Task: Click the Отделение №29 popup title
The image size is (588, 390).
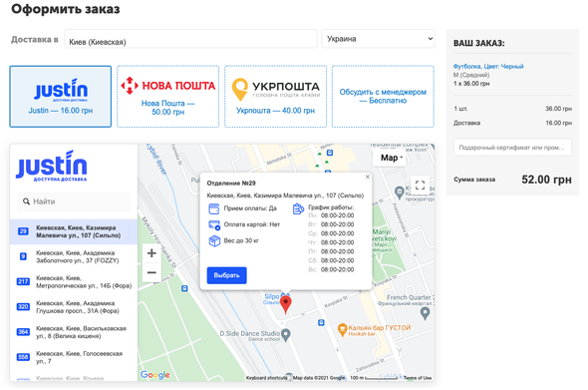Action: (x=231, y=184)
